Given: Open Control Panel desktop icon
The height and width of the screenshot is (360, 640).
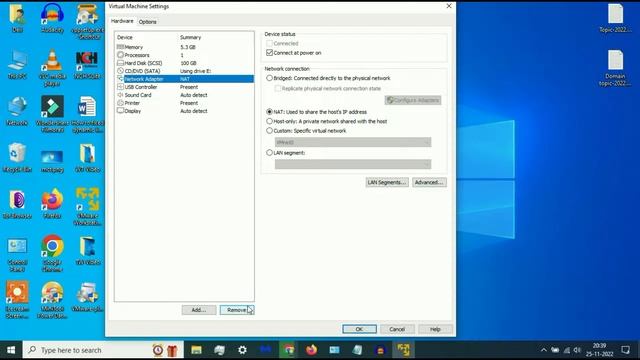Looking at the screenshot, I should (x=17, y=255).
